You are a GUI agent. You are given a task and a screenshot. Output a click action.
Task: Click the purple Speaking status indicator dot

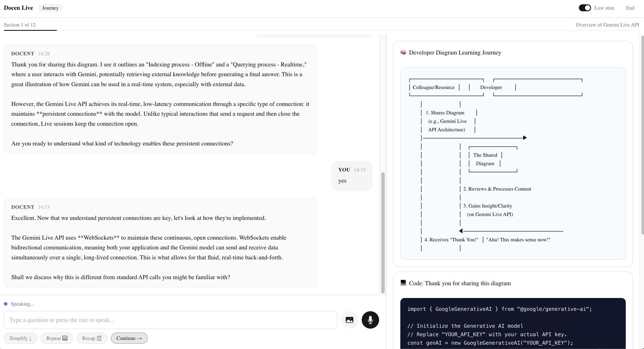pyautogui.click(x=6, y=304)
